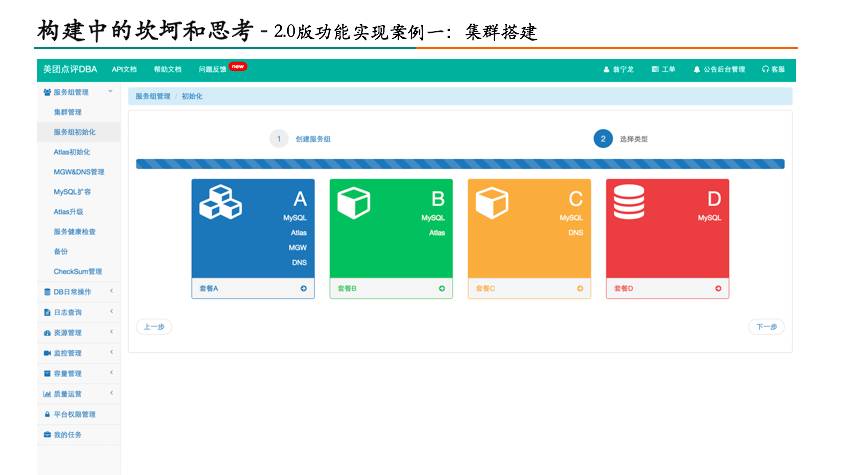This screenshot has height=475, width=848.
Task: Click the 工单 ticket icon in top bar
Action: point(655,69)
